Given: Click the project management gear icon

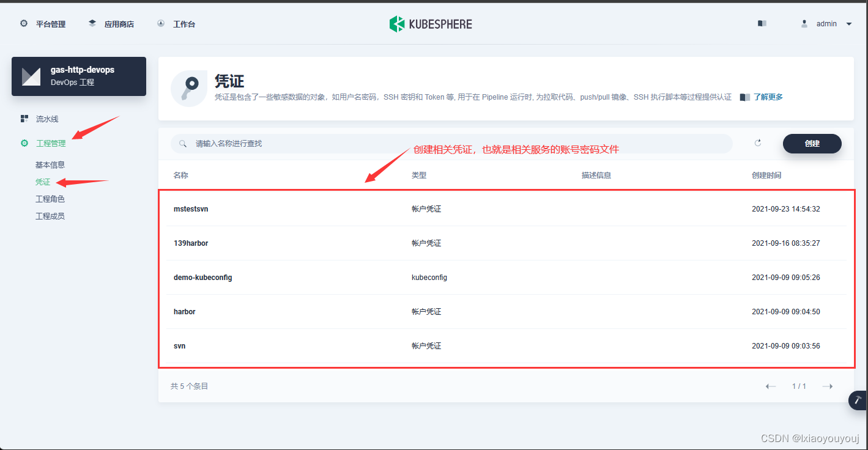Looking at the screenshot, I should click(24, 143).
